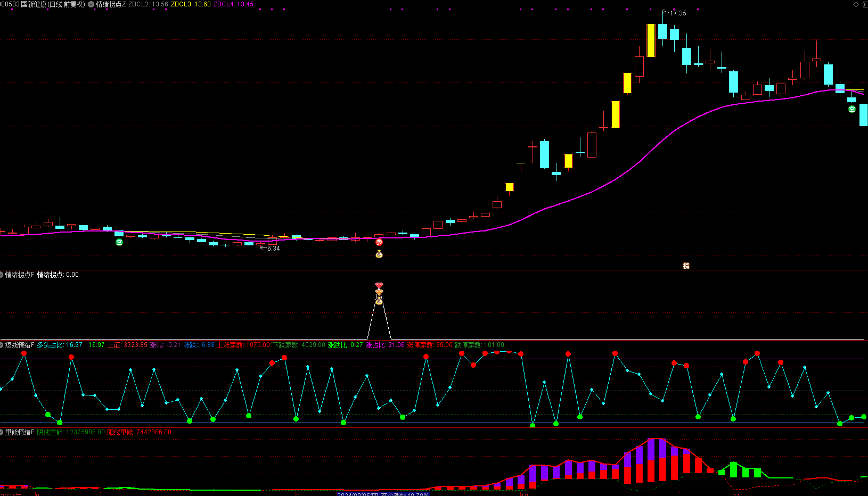Click stock title 国新健康(日线.前复权)
868x496 pixels.
(53, 4)
